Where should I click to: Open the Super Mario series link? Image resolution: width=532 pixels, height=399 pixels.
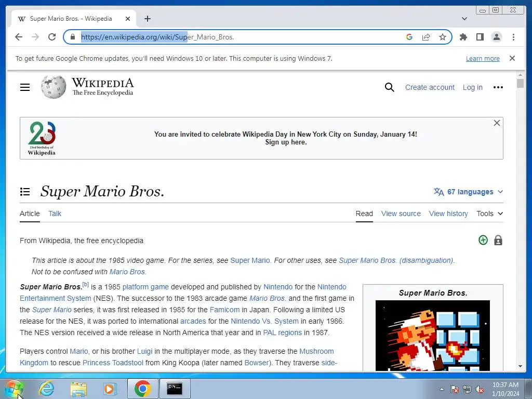coord(250,261)
